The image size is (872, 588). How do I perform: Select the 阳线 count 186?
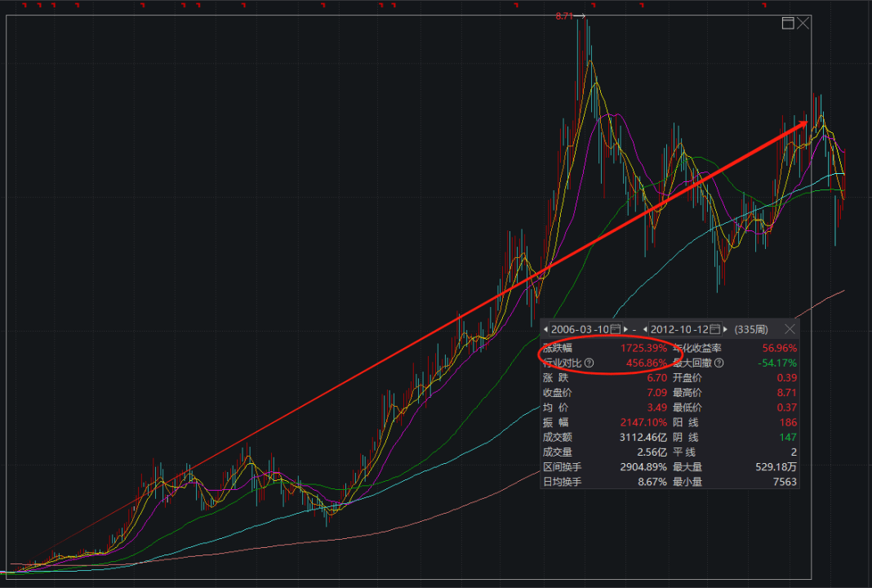[x=788, y=423]
